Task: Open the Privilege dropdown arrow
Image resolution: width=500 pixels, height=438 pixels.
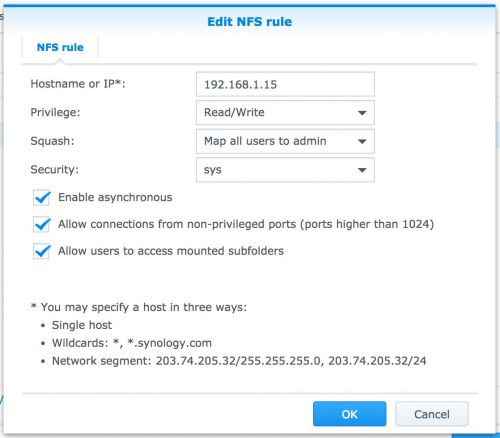Action: (362, 113)
